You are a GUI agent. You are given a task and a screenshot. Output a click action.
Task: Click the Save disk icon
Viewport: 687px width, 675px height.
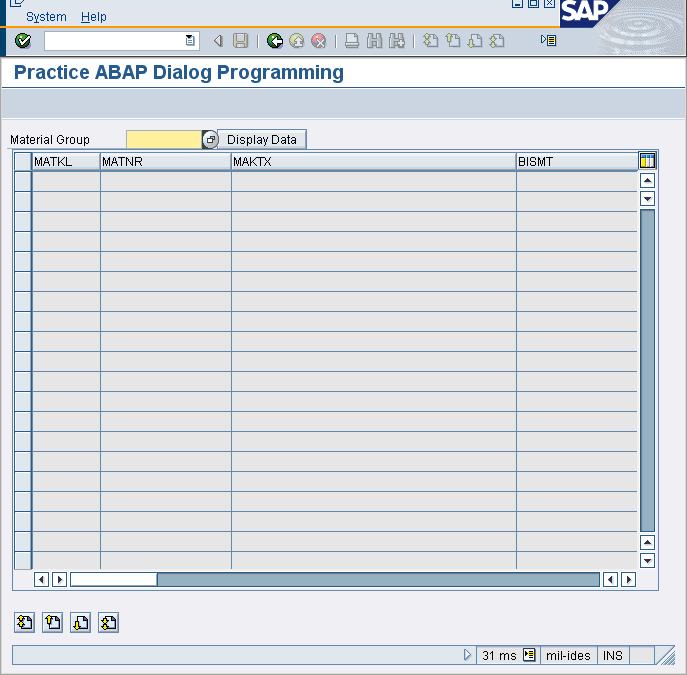241,41
